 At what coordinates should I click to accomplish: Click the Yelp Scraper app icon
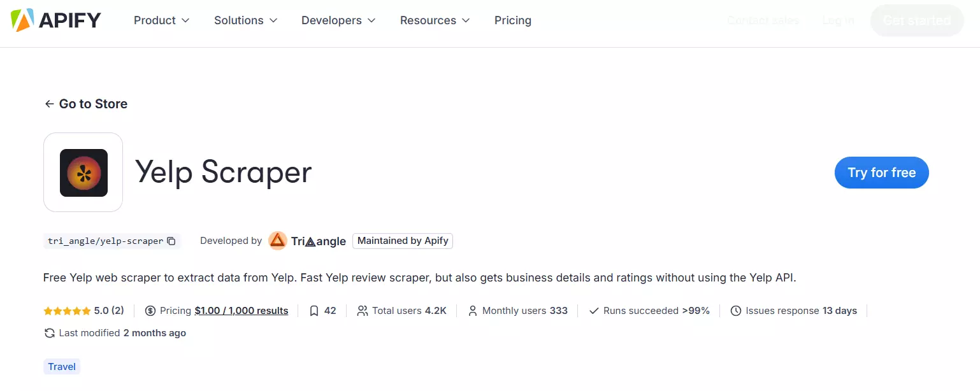(x=83, y=173)
